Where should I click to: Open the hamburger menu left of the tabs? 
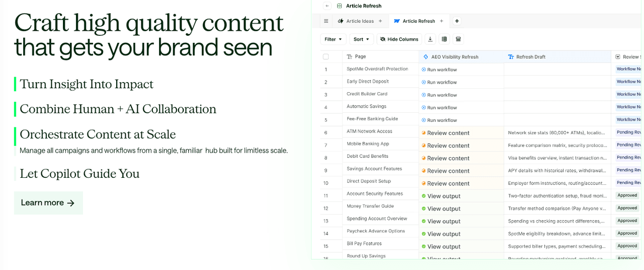(326, 21)
